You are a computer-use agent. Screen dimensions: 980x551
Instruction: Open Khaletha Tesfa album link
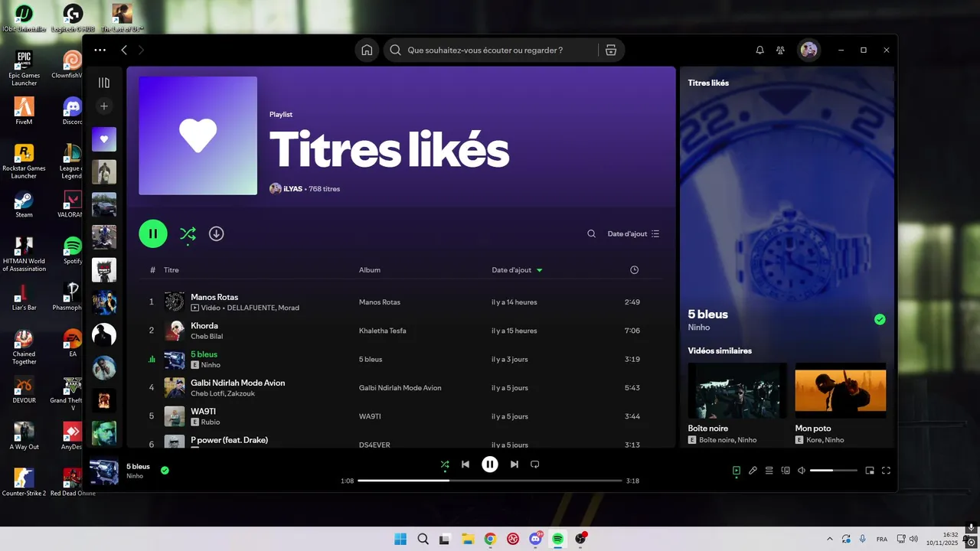[x=383, y=331]
